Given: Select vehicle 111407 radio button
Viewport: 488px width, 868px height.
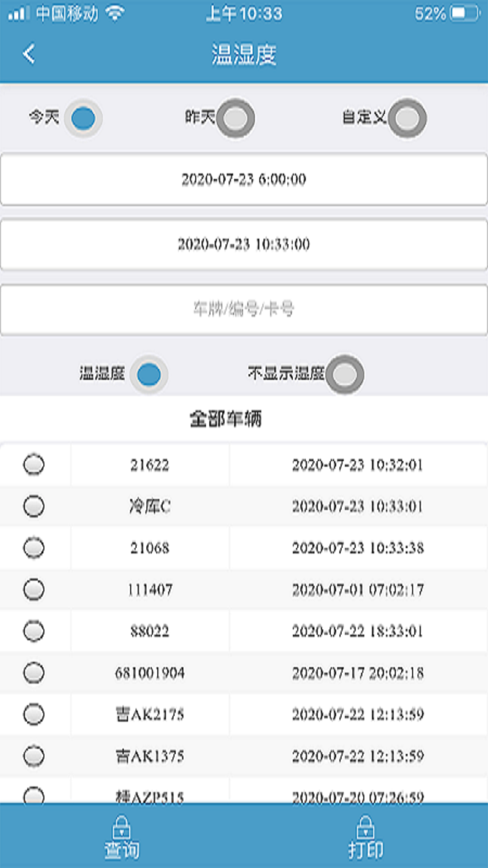Looking at the screenshot, I should [34, 590].
